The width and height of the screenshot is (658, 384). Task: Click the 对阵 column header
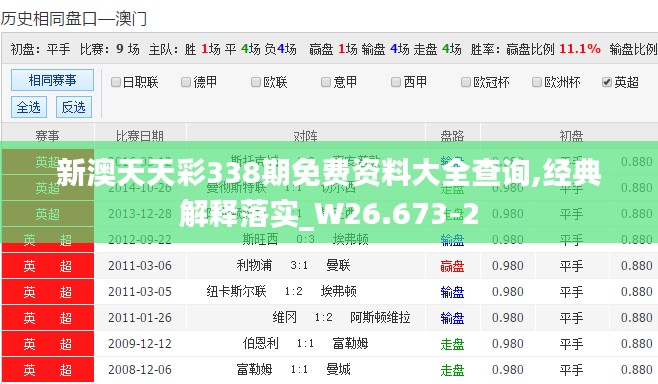[306, 136]
